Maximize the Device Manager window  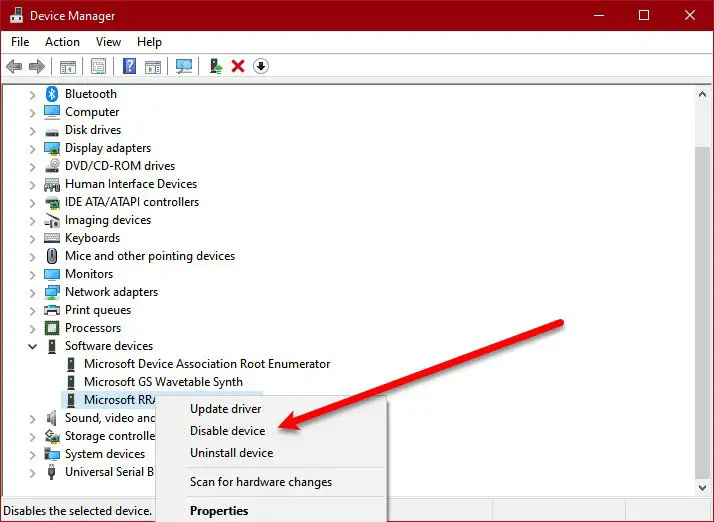tap(644, 15)
